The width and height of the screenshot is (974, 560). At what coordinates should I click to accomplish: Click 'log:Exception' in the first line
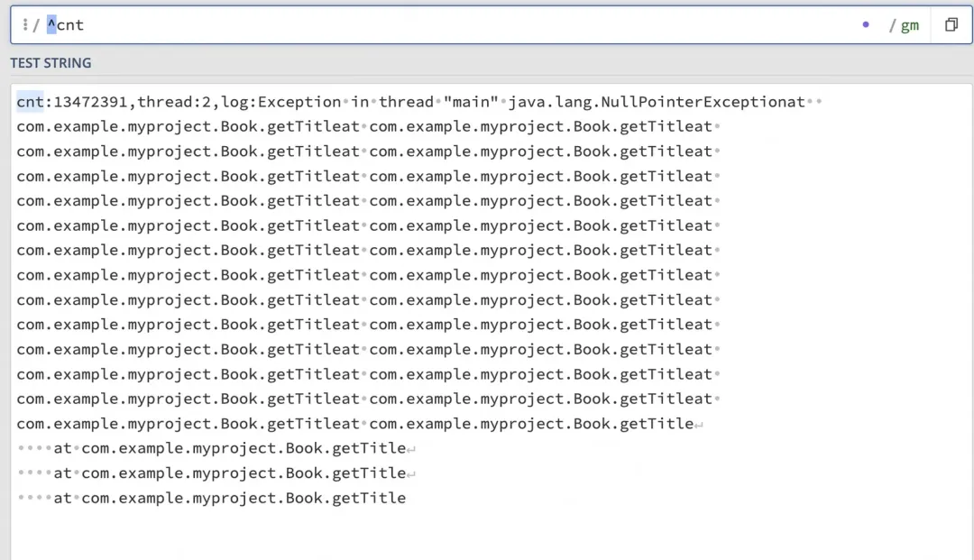280,102
